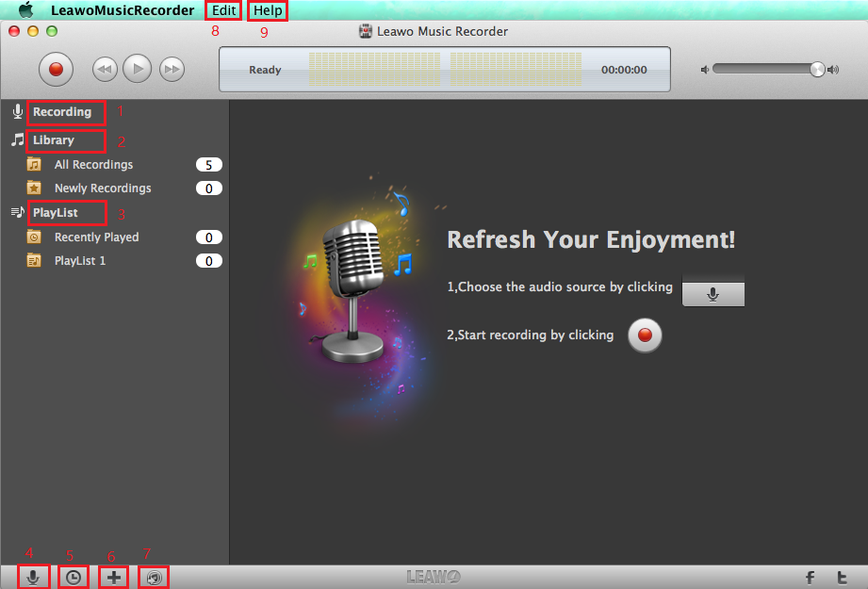Skip to the next track
868x589 pixels.
click(172, 69)
